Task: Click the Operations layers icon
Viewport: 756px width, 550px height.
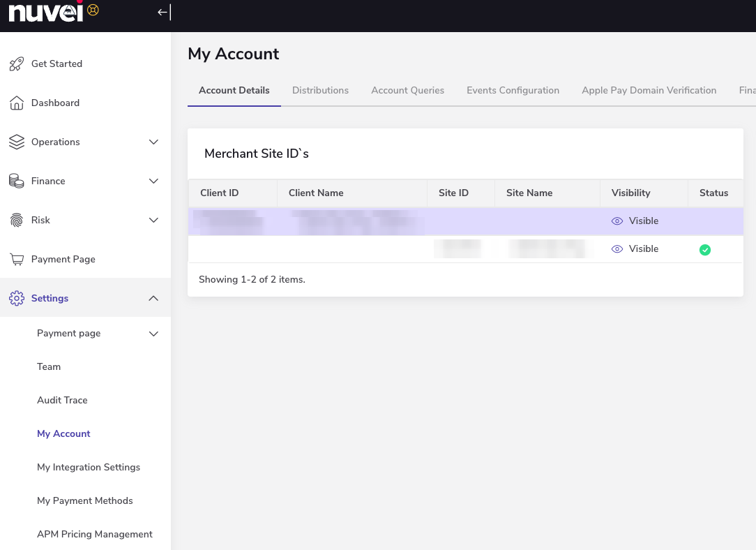Action: (17, 142)
